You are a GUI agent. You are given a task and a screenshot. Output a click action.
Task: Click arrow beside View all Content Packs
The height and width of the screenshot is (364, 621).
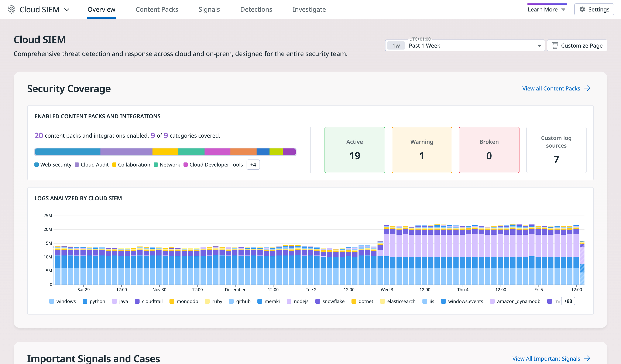coord(587,88)
